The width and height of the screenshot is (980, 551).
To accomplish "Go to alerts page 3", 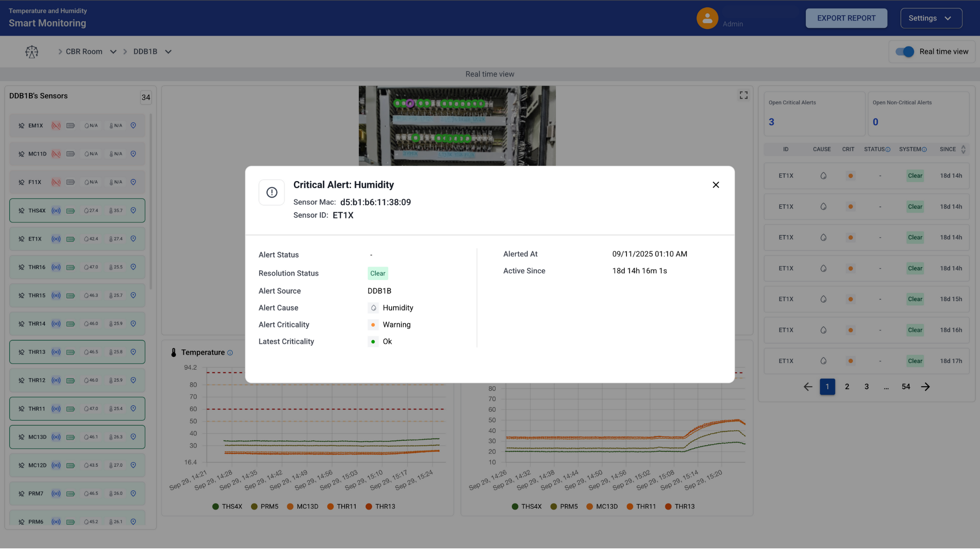I will 866,387.
